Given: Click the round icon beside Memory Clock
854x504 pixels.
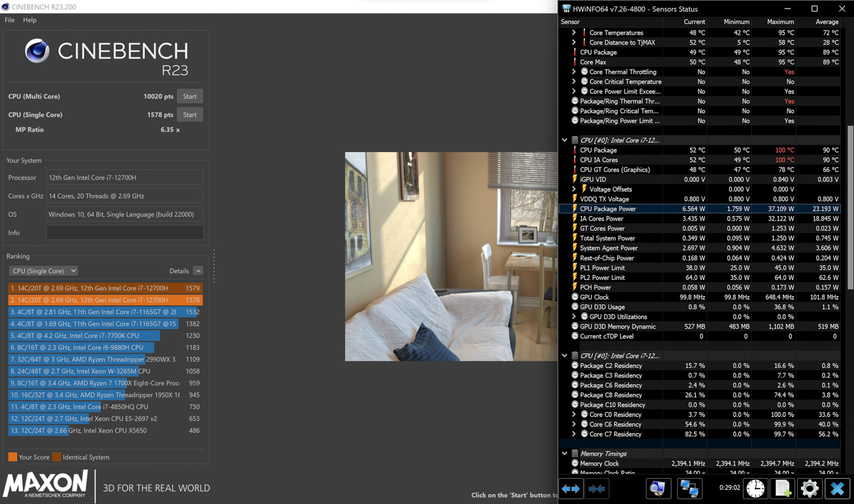Looking at the screenshot, I should (574, 463).
